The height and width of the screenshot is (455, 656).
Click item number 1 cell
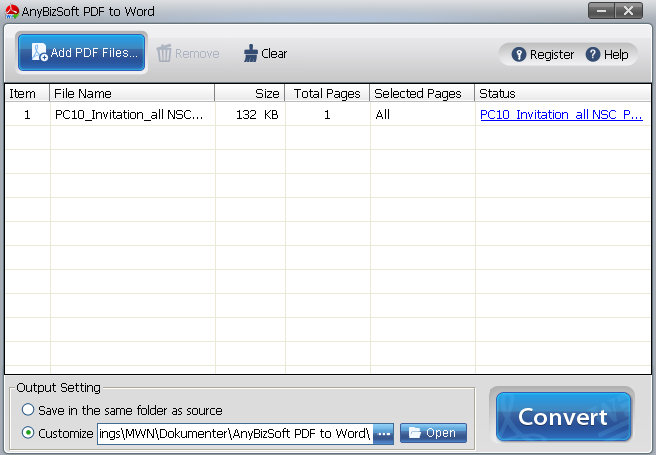27,114
